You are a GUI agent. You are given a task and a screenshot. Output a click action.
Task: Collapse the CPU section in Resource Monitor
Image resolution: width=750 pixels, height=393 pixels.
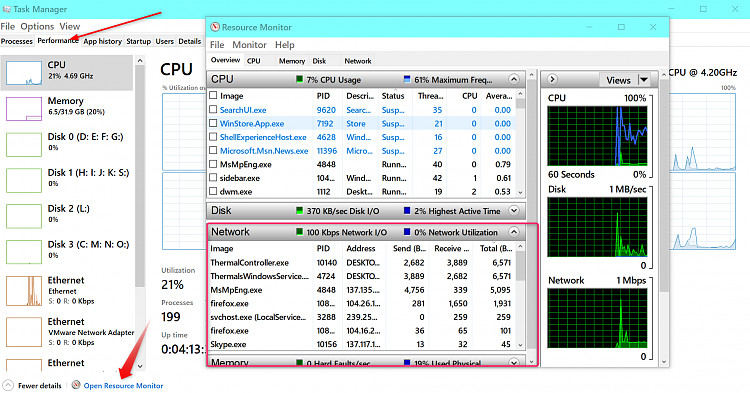click(514, 79)
